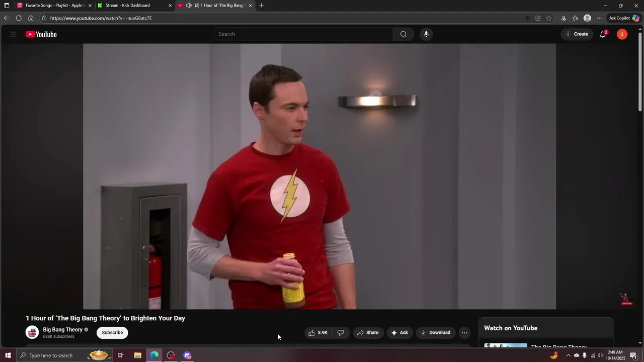Dislike the video with thumbs down
Screen dimensions: 644x362
click(341, 333)
